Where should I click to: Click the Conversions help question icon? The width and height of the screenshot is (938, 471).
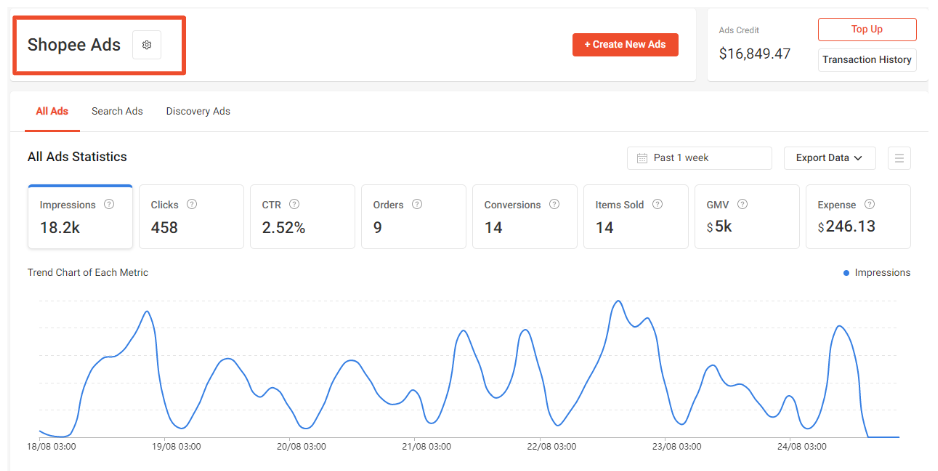[554, 204]
